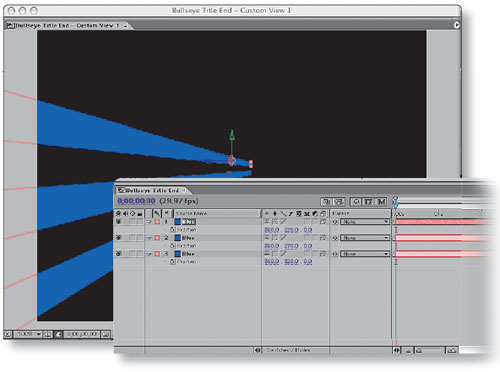Click parent pick whip of layer 1

pos(335,222)
